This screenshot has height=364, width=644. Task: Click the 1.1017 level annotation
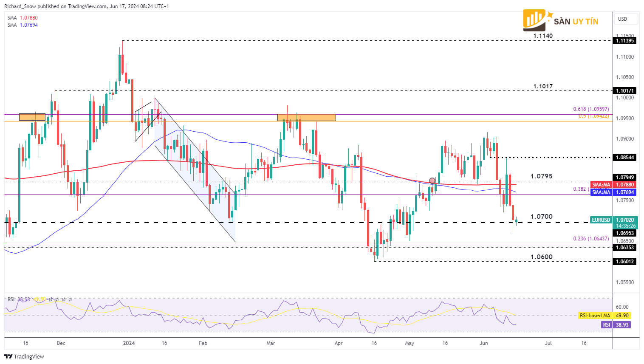(543, 87)
